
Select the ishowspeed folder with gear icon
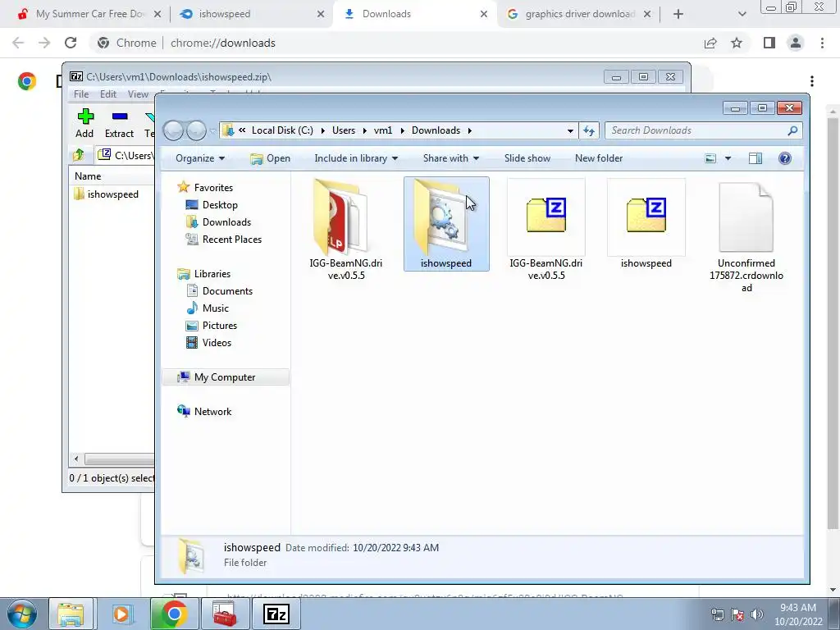(446, 224)
